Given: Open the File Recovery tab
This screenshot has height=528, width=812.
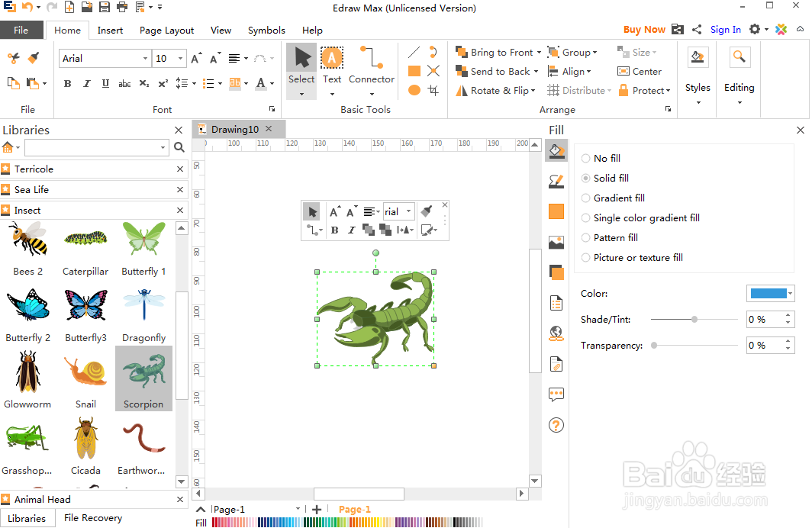Looking at the screenshot, I should tap(93, 518).
